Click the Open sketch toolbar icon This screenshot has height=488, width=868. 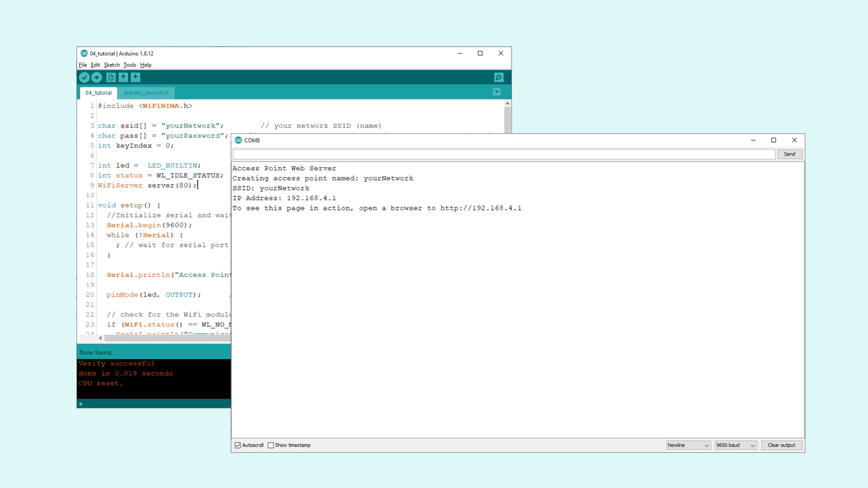pos(123,77)
